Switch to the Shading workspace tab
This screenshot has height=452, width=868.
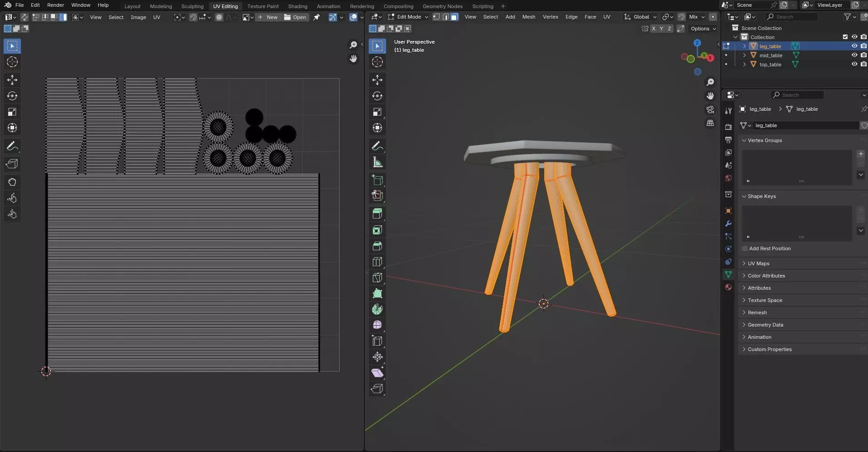pos(298,6)
